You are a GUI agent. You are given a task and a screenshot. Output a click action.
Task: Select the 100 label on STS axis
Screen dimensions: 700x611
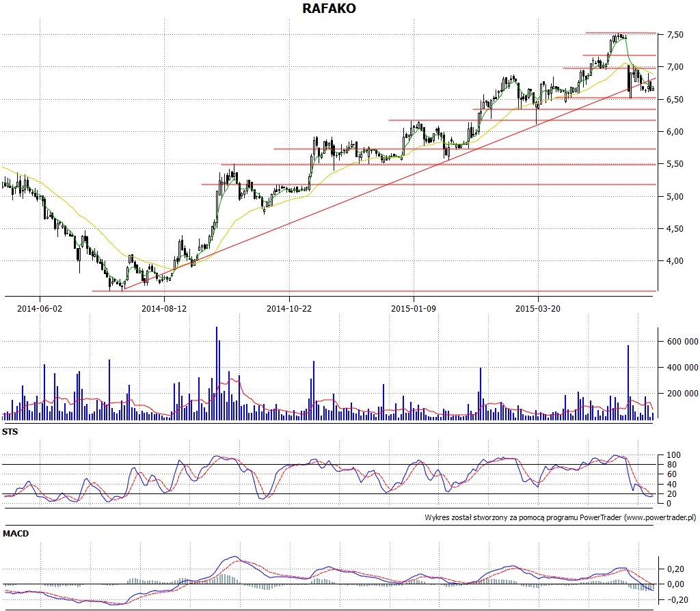(x=673, y=455)
